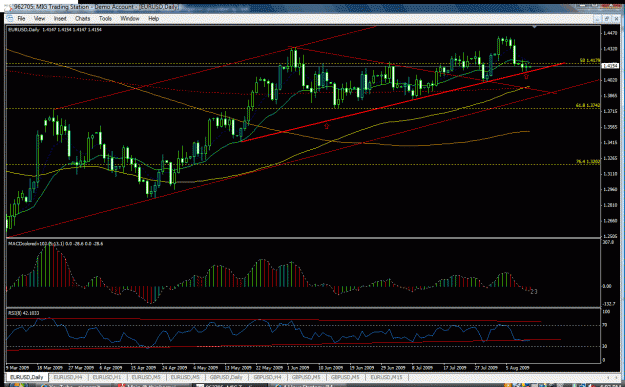Click the 1 Jun 2009 date label
Viewport: 625px width, 387px height.
(299, 367)
